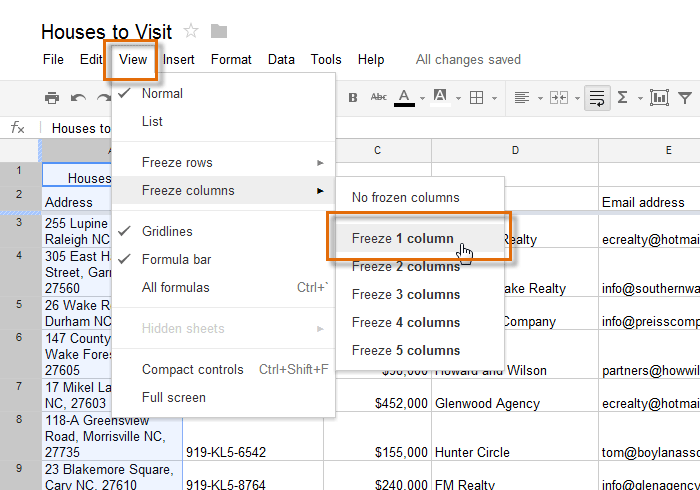Viewport: 700px width, 490px height.
Task: Open the text background color tool
Action: [x=440, y=97]
